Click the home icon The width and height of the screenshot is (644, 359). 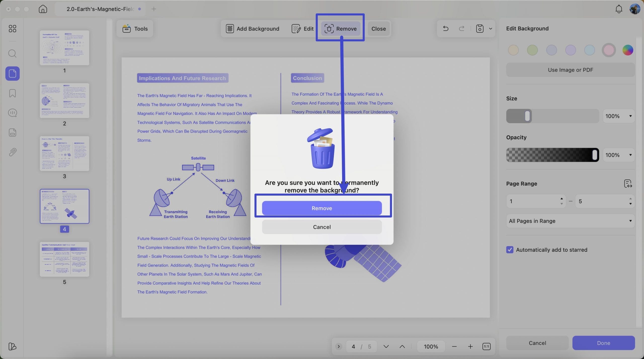(x=43, y=9)
